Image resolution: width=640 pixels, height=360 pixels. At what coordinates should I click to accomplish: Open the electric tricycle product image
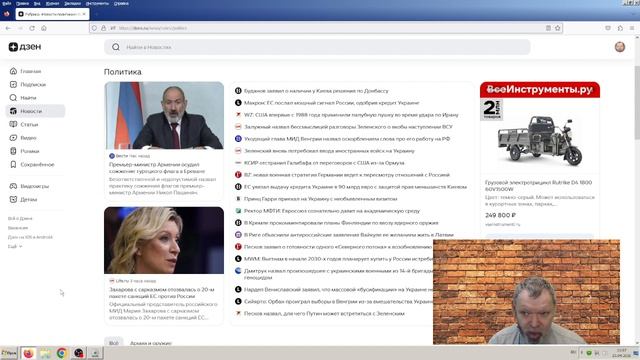[540, 141]
